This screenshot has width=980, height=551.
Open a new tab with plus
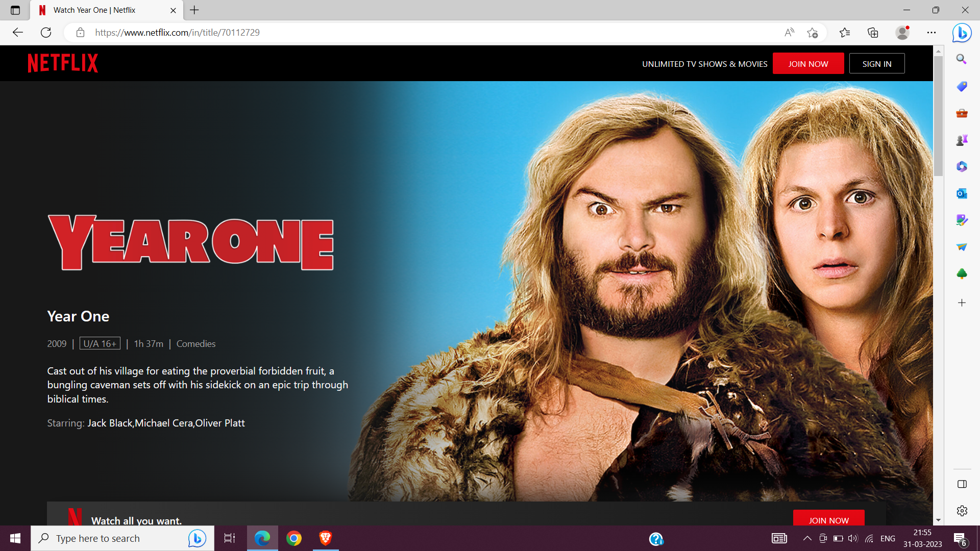[194, 10]
